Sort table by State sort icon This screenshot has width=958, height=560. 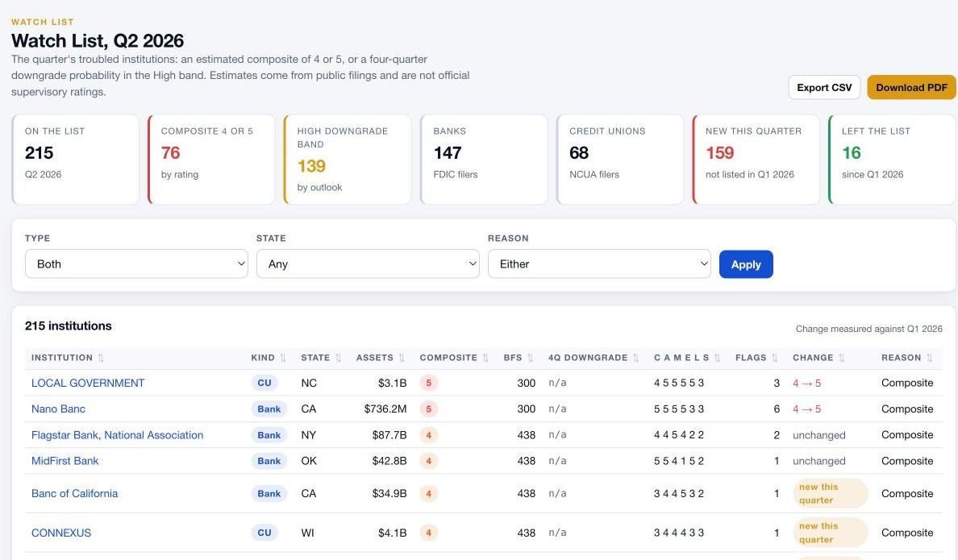(338, 358)
